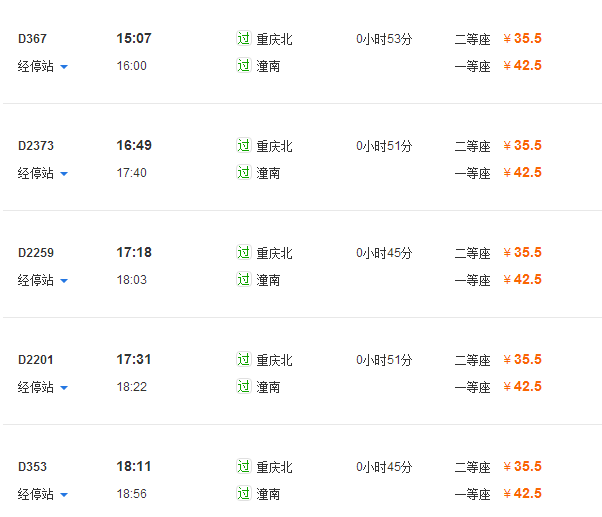Expand 经停站 stops for train D367
602x517 pixels.
click(x=43, y=66)
